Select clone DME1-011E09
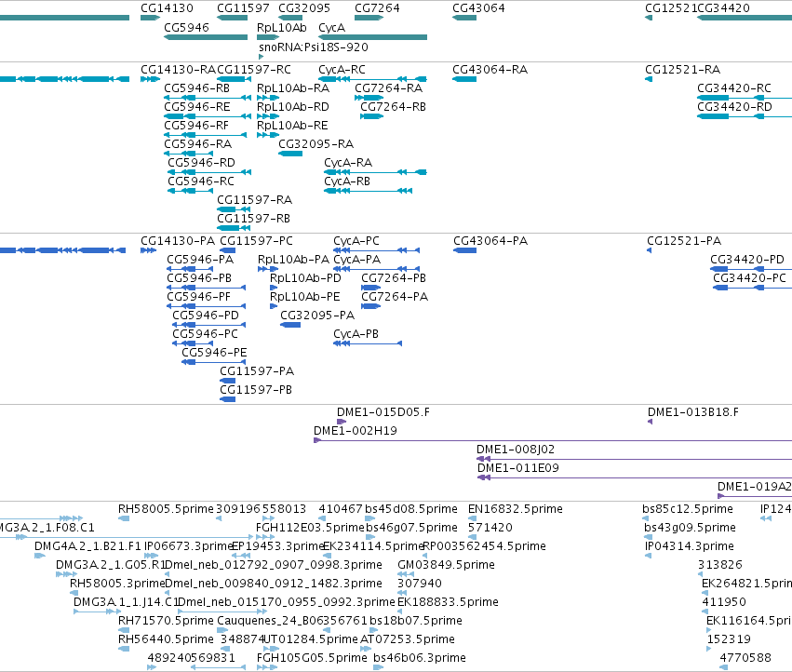 coord(518,469)
